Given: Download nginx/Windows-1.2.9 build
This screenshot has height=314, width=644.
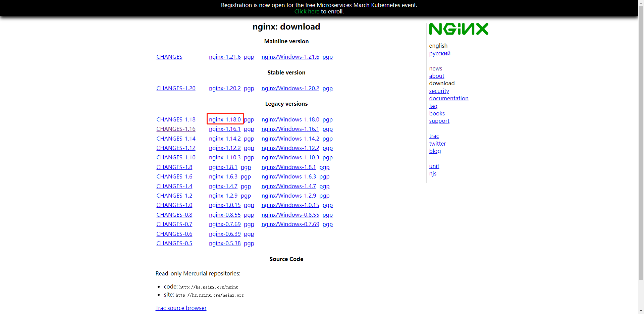Looking at the screenshot, I should pyautogui.click(x=289, y=196).
